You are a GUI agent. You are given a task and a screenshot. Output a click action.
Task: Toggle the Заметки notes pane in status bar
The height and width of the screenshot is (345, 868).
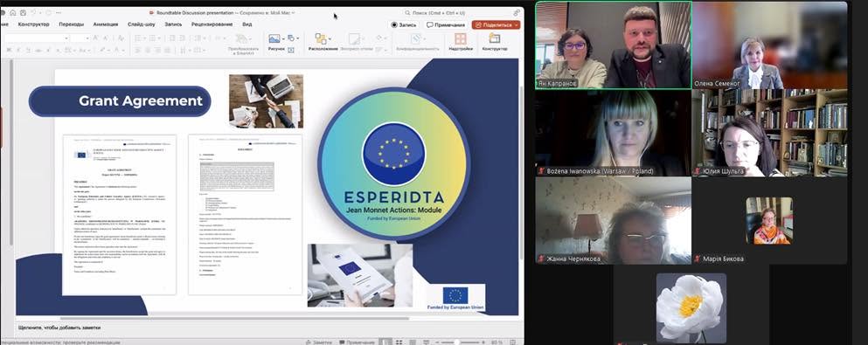click(x=319, y=342)
